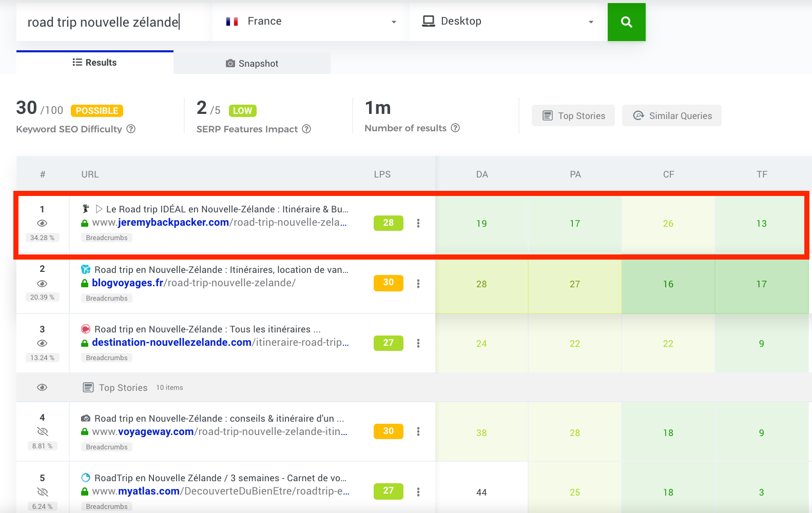
Task: Click help icon next to Number of results
Action: [x=455, y=128]
